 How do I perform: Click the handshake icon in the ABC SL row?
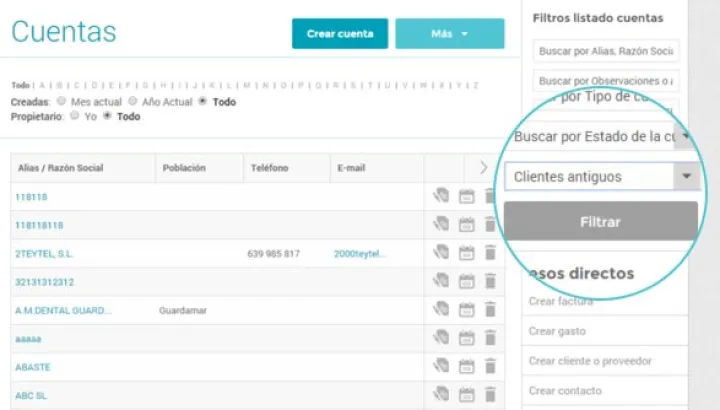441,394
